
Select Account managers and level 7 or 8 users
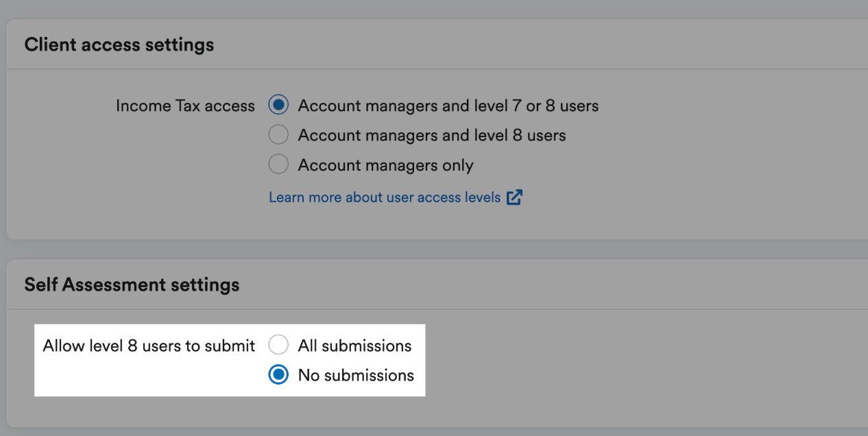point(278,106)
